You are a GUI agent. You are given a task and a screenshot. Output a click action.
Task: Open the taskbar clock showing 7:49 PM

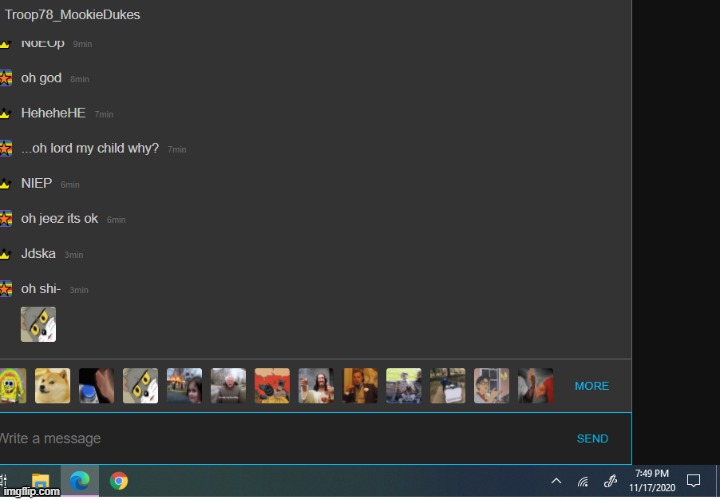pyautogui.click(x=652, y=481)
